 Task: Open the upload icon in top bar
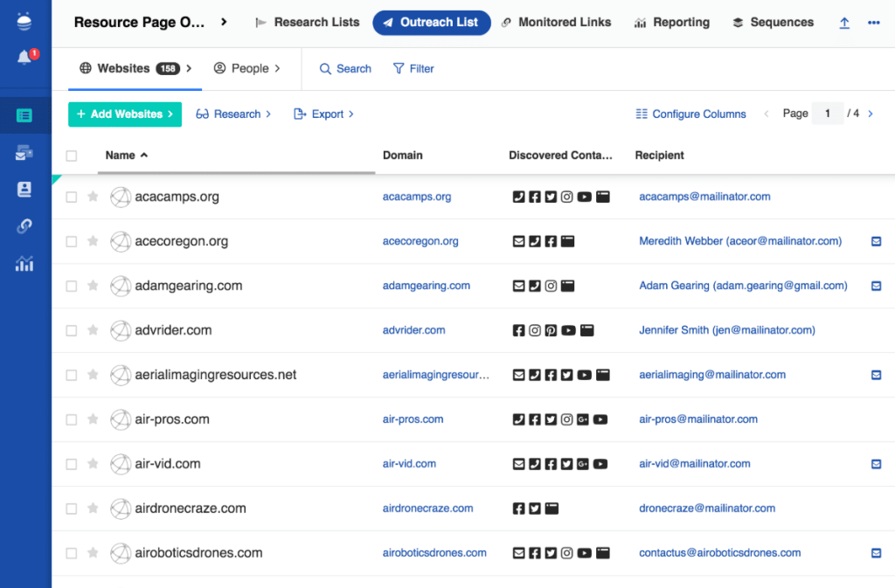(844, 23)
